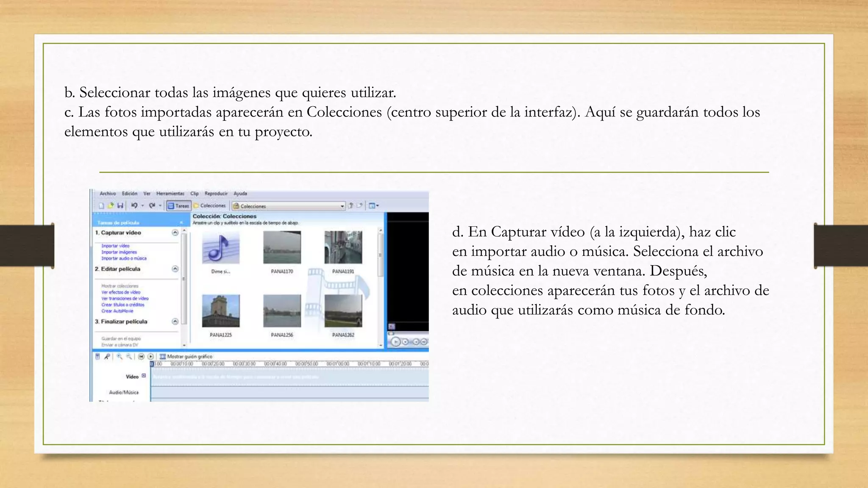Open the Redo history dropdown arrow
Screen dimensions: 868x488
pyautogui.click(x=160, y=206)
